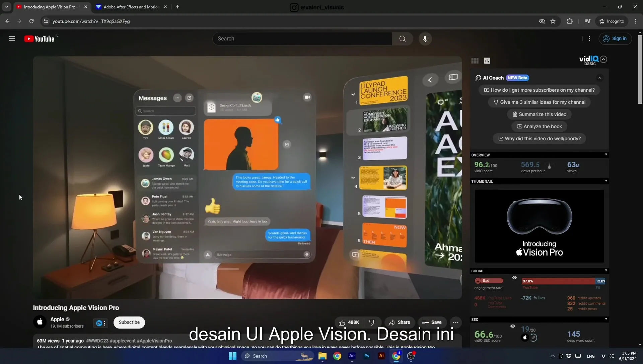Start voice search with the microphone icon

(x=425, y=39)
